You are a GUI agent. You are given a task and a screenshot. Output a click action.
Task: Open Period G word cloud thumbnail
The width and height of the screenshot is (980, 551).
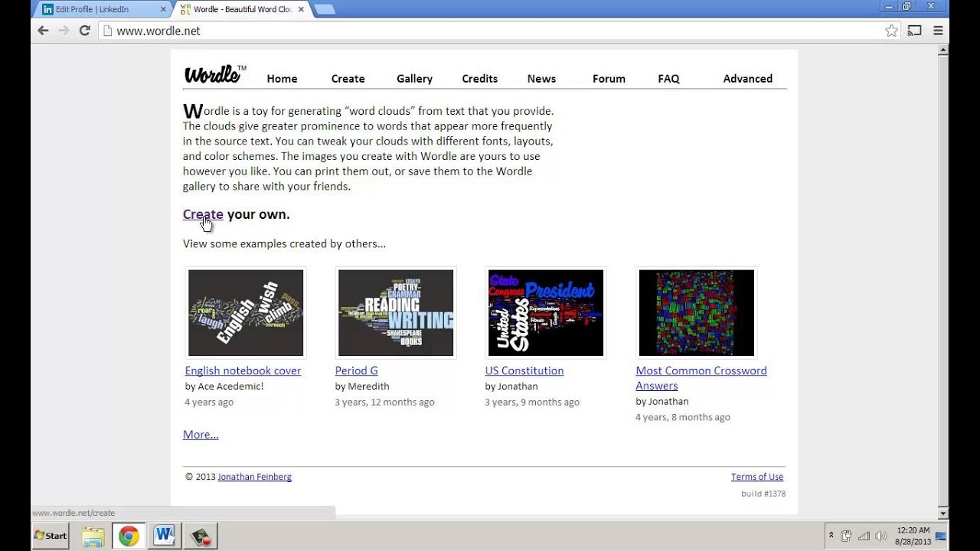(396, 312)
